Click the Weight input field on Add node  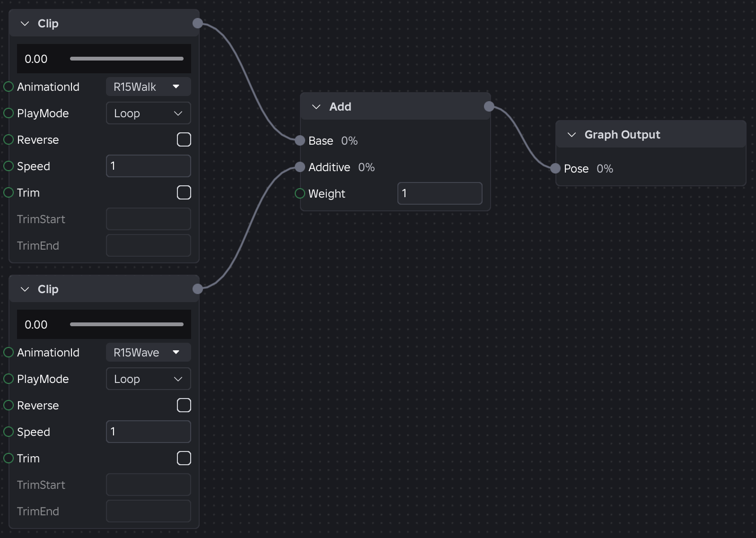coord(440,193)
